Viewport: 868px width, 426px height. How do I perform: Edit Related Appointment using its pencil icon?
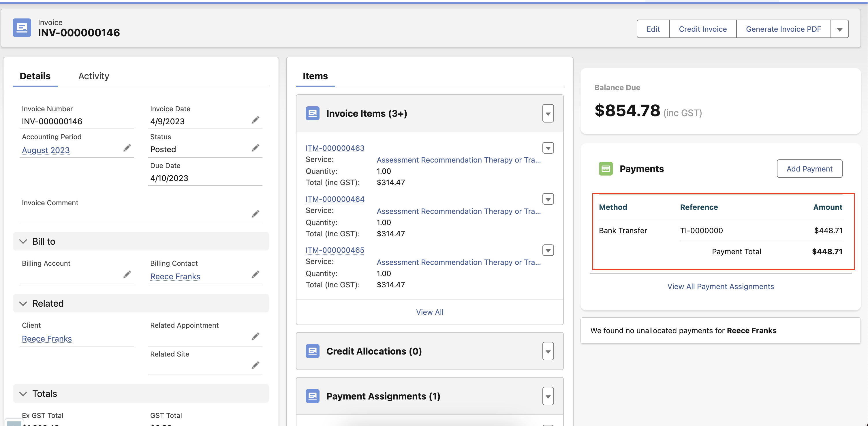255,336
